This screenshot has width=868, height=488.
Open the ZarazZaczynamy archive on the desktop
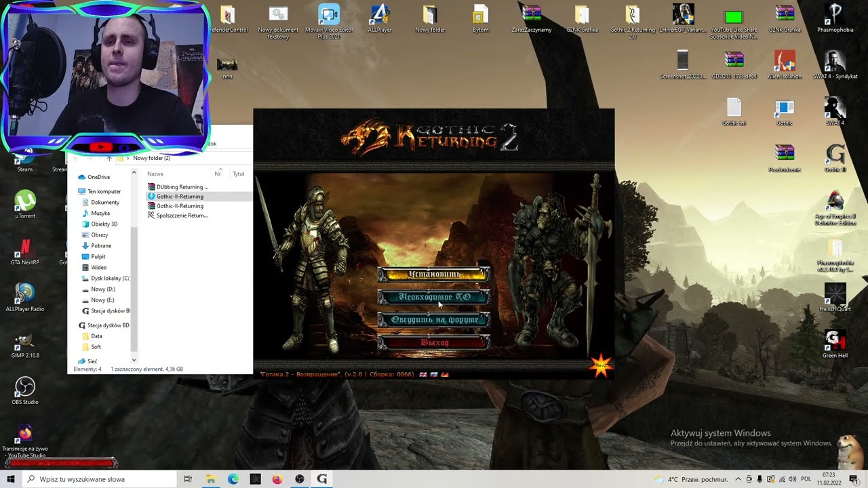pos(532,18)
